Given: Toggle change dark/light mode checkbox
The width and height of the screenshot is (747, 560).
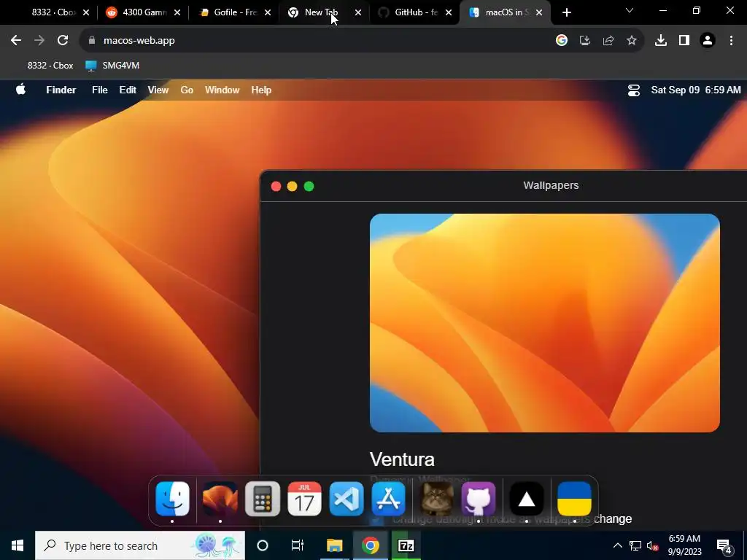Looking at the screenshot, I should (376, 519).
